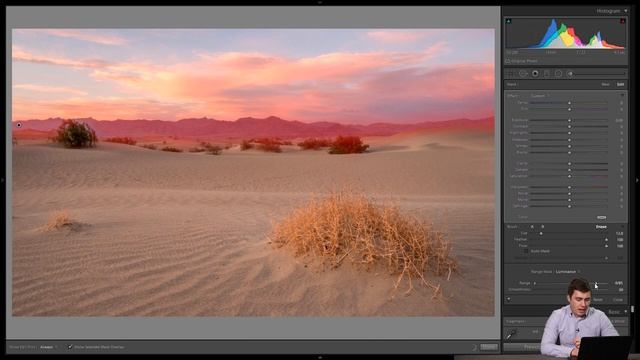Click the adjustment brush pin on image
640x360 pixels.
point(19,125)
